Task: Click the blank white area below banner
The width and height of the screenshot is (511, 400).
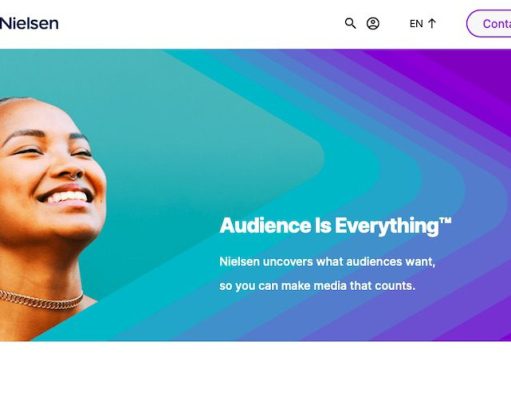Action: [x=255, y=371]
